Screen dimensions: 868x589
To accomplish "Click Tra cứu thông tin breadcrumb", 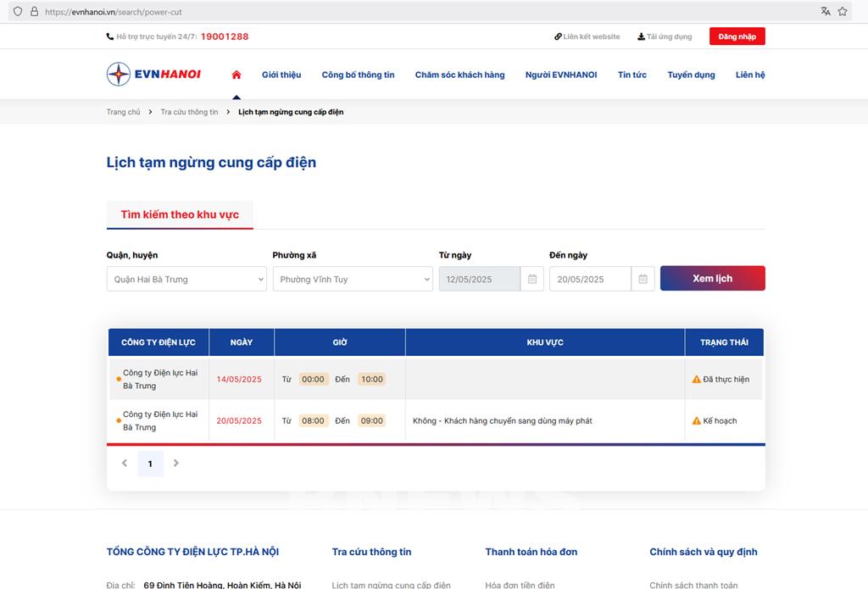I will 189,112.
